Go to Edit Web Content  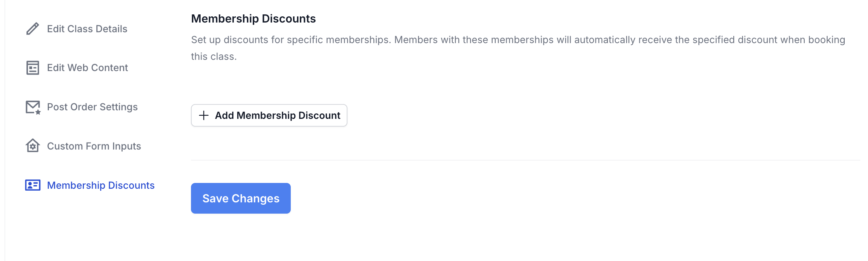point(87,68)
